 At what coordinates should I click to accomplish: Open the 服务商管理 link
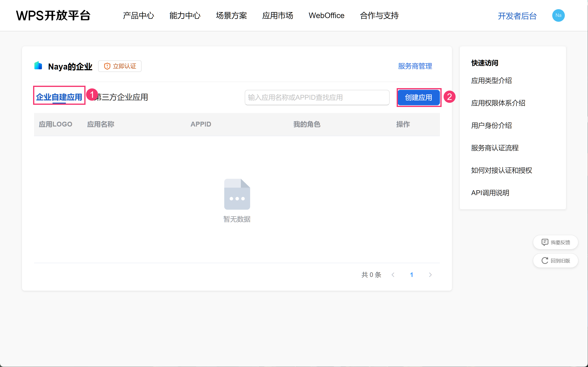point(415,66)
